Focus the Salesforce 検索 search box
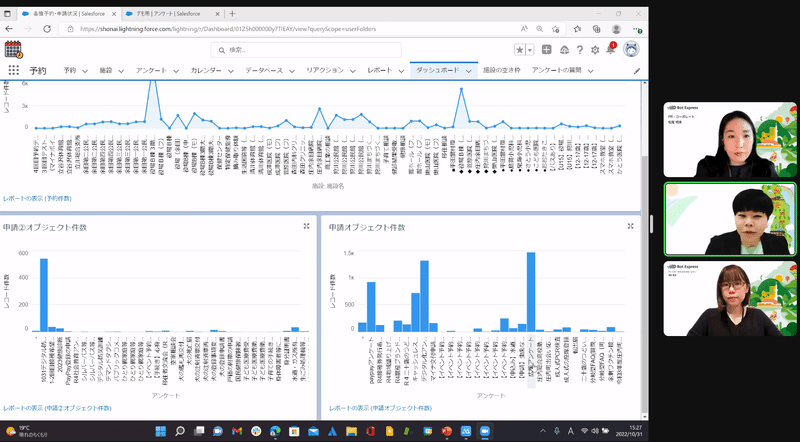This screenshot has height=442, width=800. point(306,50)
